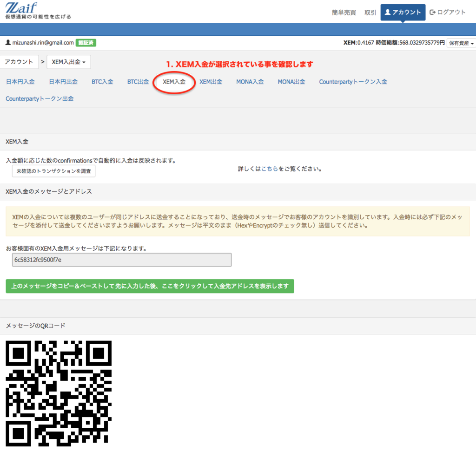Select the XEM入金 tab
The width and height of the screenshot is (476, 451).
[174, 82]
